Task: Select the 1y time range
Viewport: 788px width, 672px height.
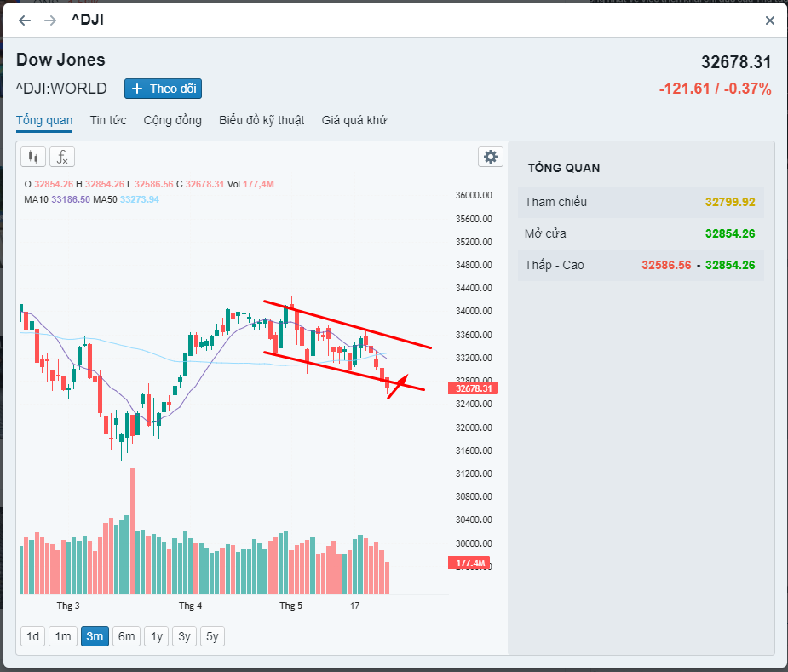Action: click(x=156, y=636)
